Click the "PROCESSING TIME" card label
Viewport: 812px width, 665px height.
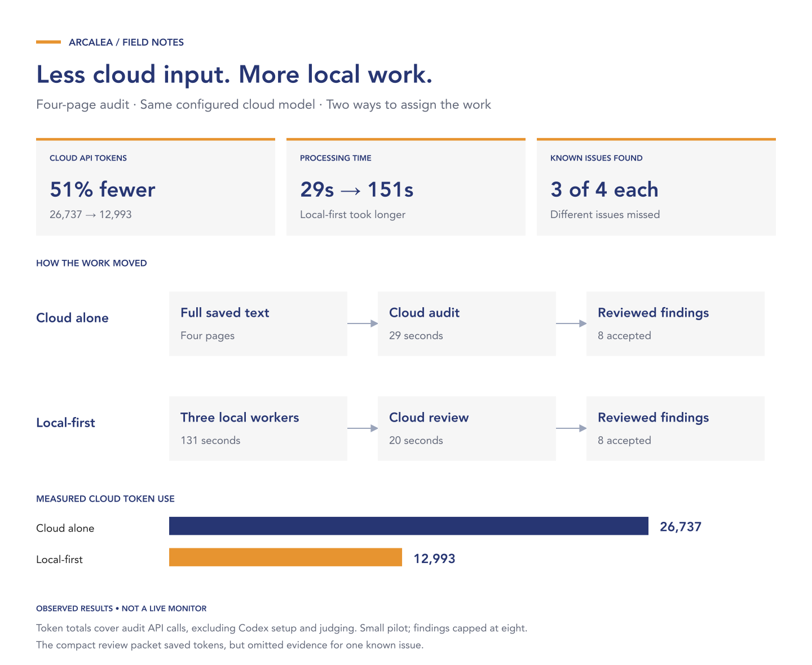tap(336, 158)
